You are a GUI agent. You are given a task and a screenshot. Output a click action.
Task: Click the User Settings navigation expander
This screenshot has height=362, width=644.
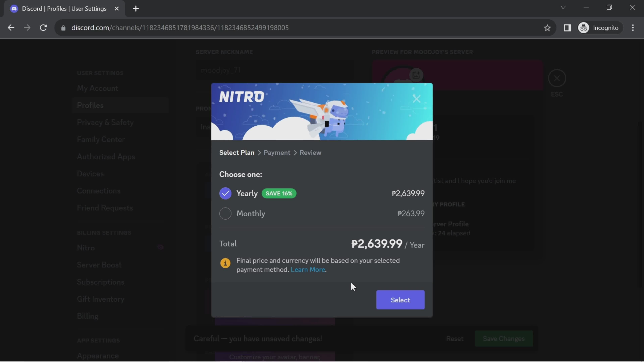click(100, 73)
